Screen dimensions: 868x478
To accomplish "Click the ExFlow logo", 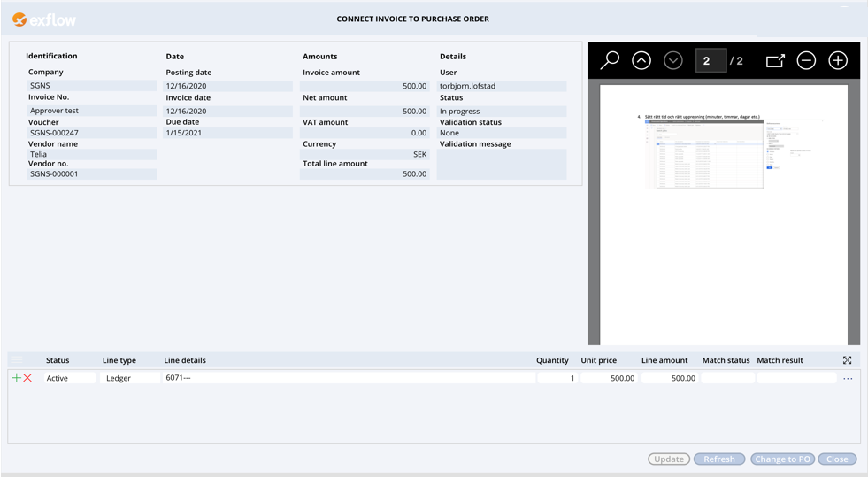I will tap(43, 20).
